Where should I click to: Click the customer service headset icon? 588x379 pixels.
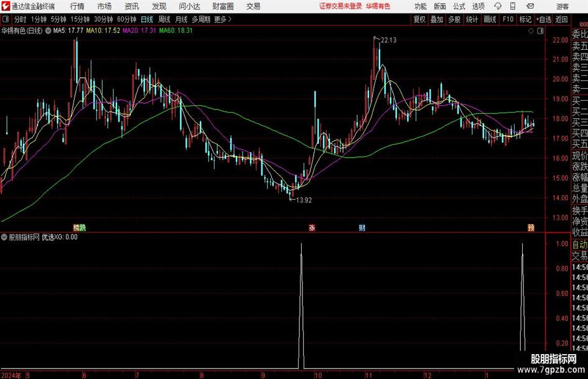[498, 6]
